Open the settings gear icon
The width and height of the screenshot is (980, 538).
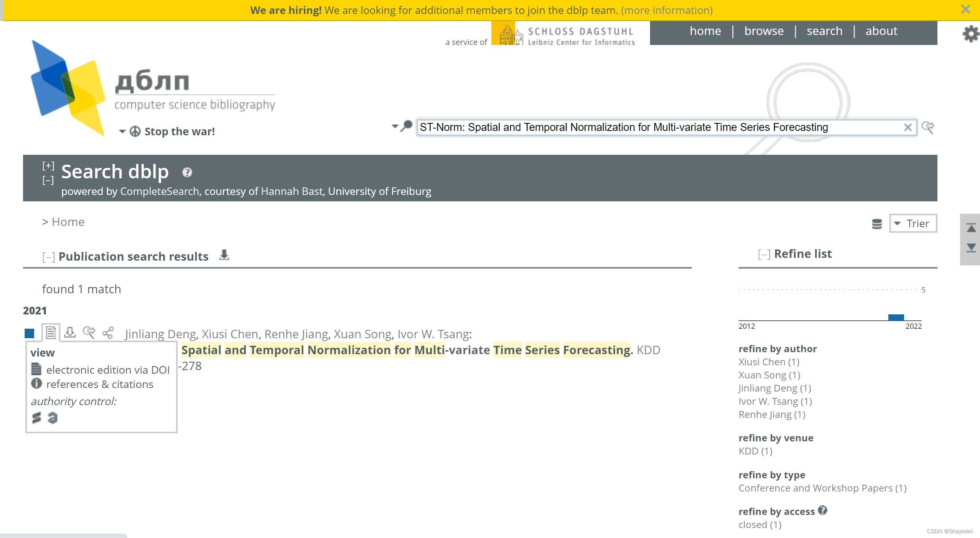[x=970, y=33]
